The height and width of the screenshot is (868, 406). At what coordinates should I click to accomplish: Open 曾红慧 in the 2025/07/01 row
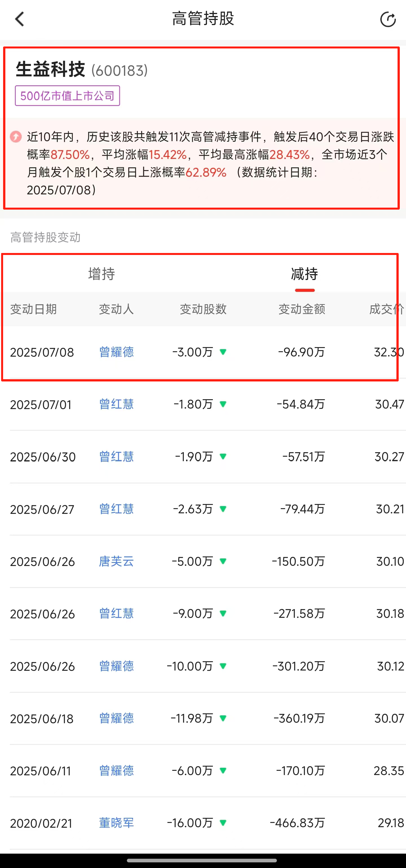(116, 404)
